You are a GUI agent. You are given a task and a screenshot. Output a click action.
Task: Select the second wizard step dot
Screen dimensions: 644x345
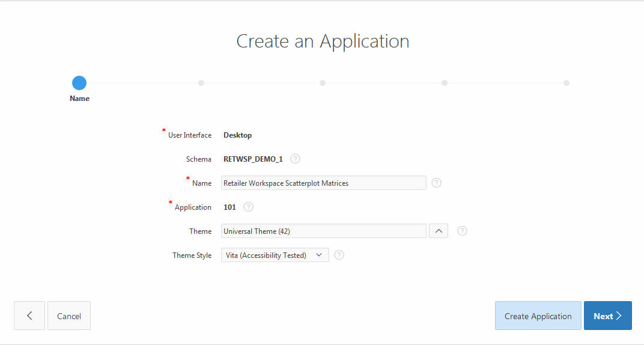tap(201, 83)
